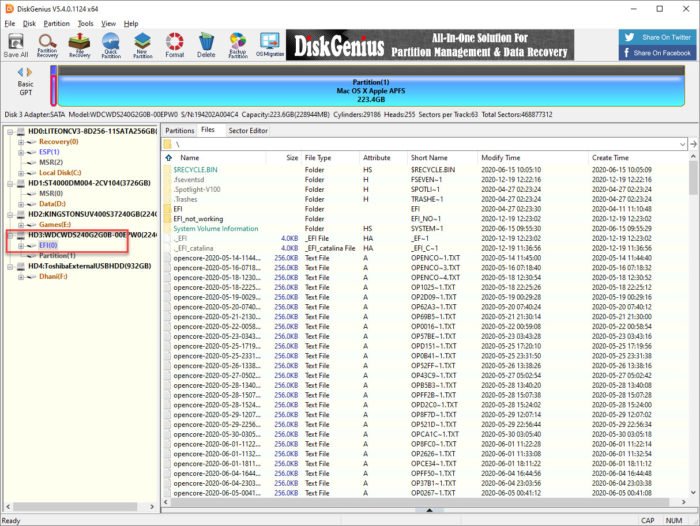Go to the previous disk using the left arrow
The width and height of the screenshot is (700, 526).
pos(20,72)
